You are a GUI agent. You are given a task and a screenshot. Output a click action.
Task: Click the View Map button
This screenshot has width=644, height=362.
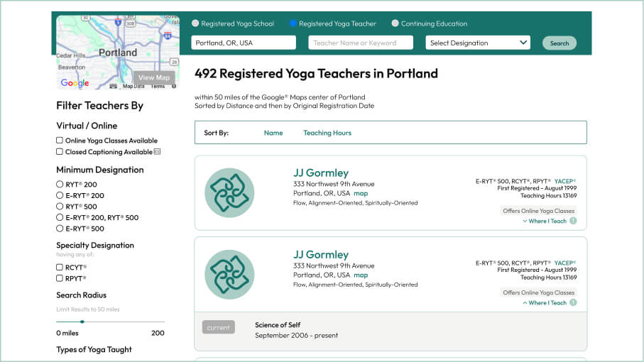click(154, 77)
